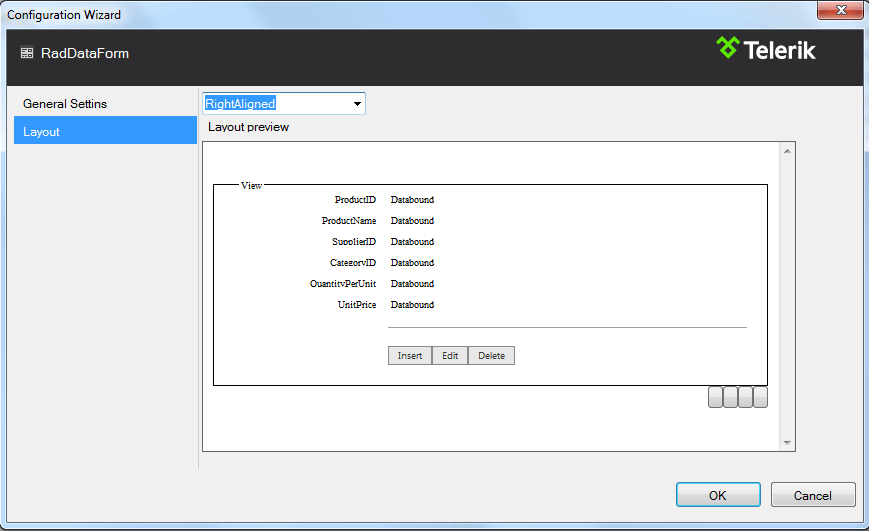Click into the RightAligned combo box text

pyautogui.click(x=240, y=104)
